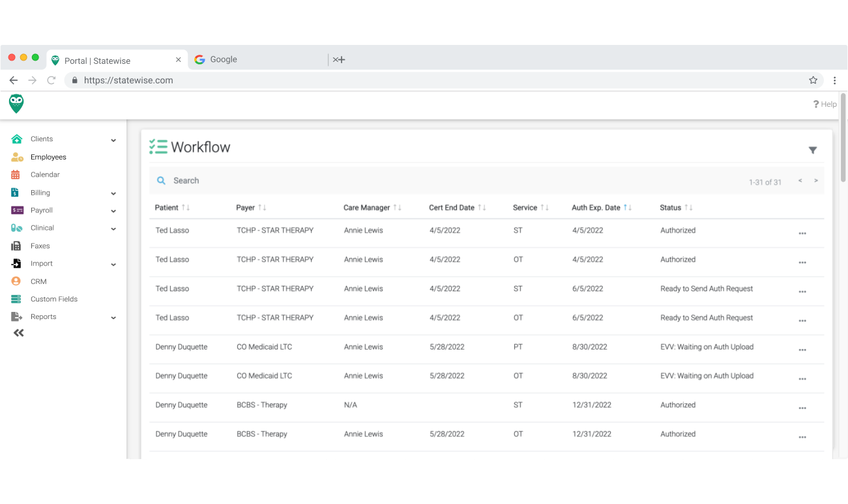Open row menu for CO Medicaid OT row
The image size is (848, 504).
802,379
